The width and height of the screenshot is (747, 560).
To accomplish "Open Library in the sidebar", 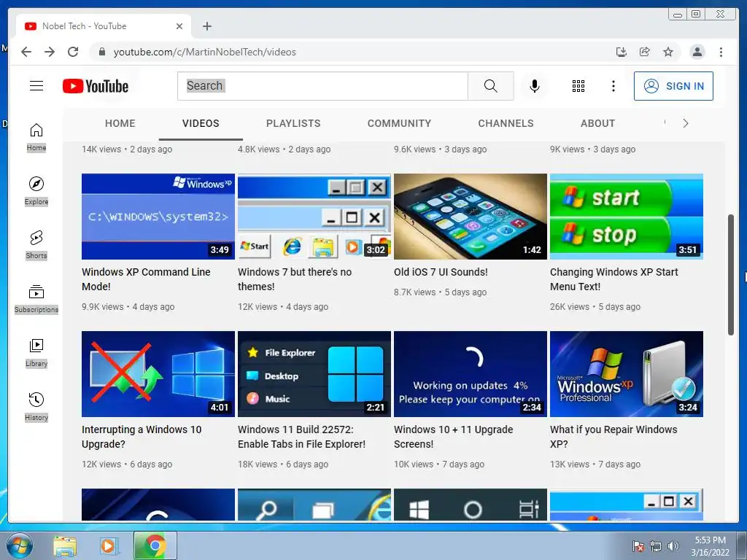I will (x=36, y=352).
